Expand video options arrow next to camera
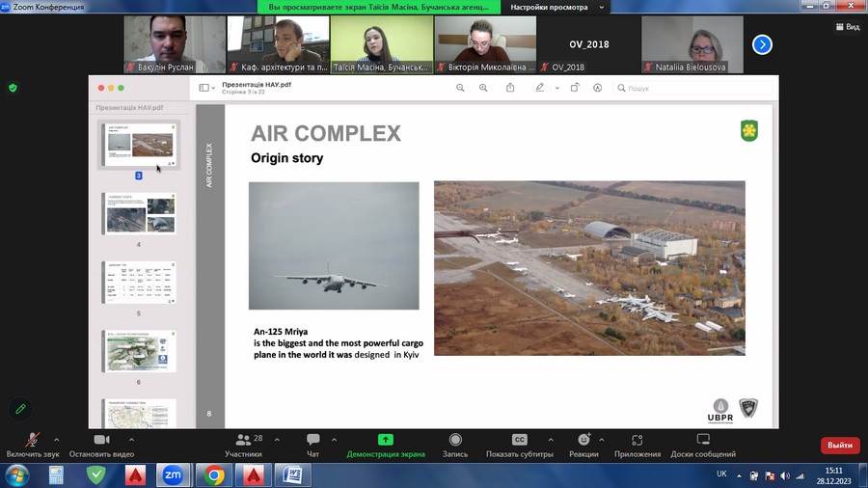Screen dimensions: 868x488 (131, 440)
